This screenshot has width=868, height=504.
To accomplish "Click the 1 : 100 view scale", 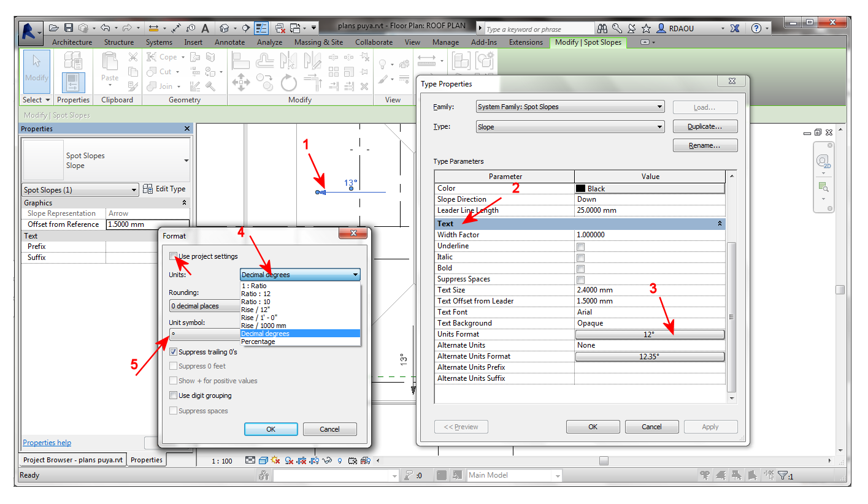I will [222, 461].
